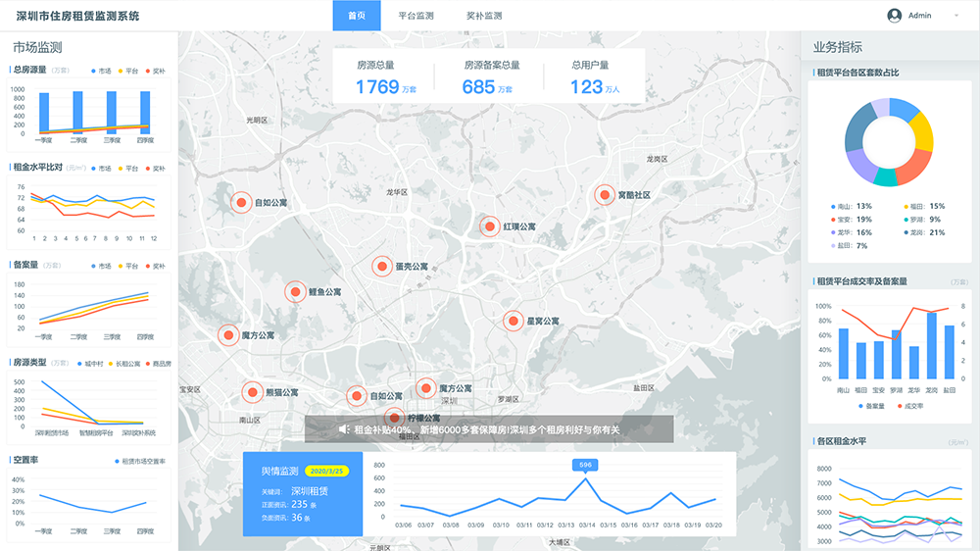
Task: Toggle 市场 legend in 租金水平比对 chart
Action: click(x=101, y=169)
